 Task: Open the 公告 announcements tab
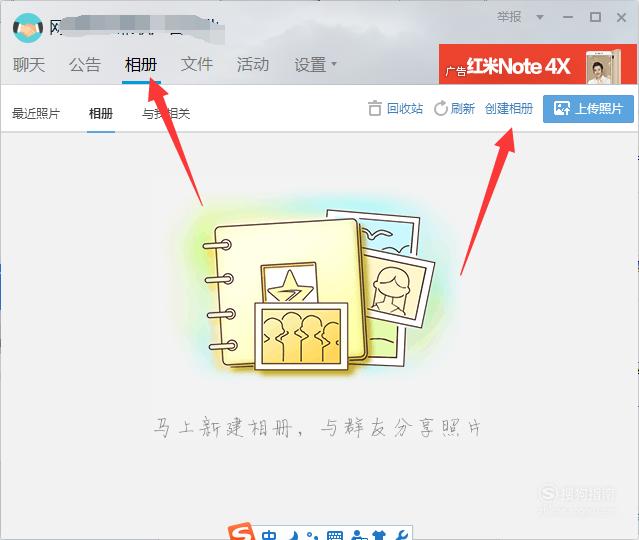[x=85, y=64]
